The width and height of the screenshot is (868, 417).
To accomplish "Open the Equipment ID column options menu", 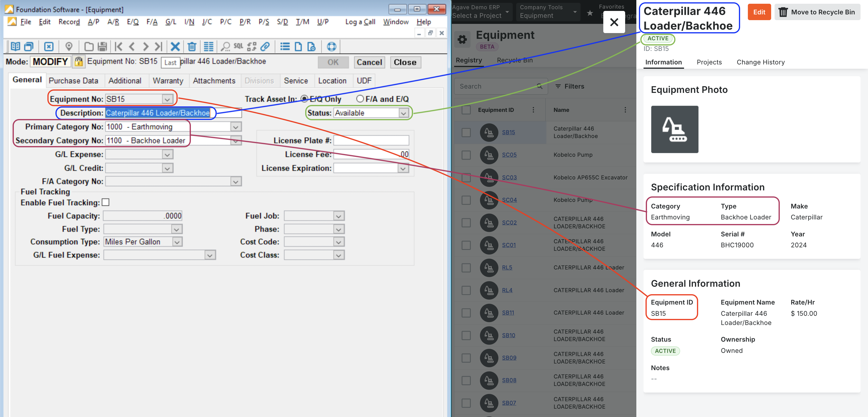I will [x=533, y=110].
